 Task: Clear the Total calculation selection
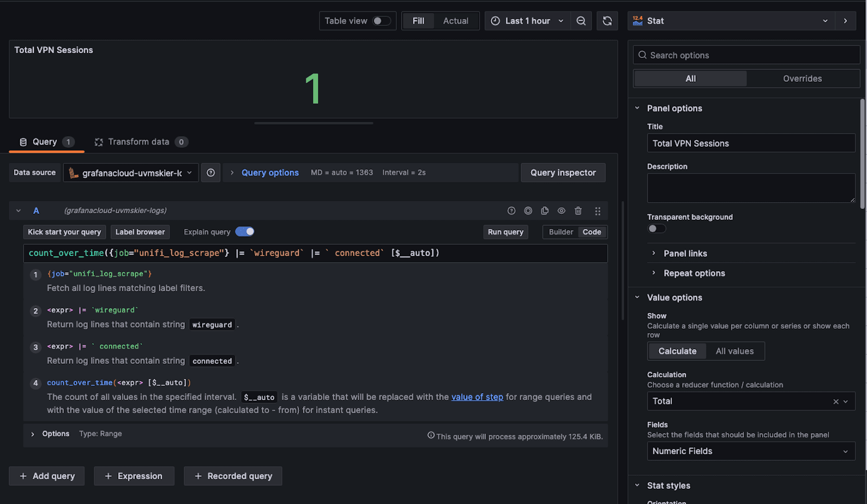pyautogui.click(x=836, y=401)
